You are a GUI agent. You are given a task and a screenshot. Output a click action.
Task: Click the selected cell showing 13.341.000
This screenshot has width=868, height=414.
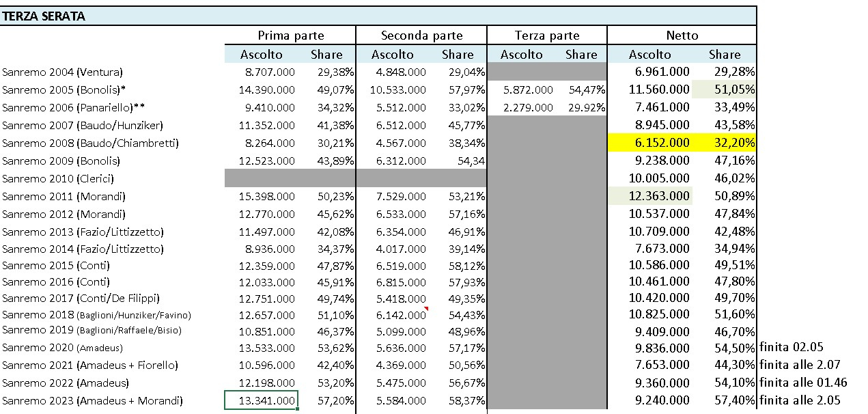pos(261,401)
